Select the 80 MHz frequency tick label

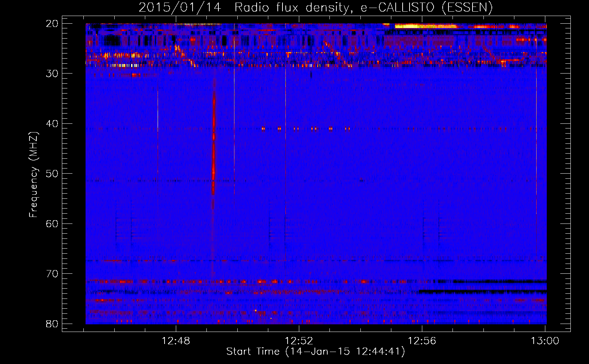(x=52, y=324)
